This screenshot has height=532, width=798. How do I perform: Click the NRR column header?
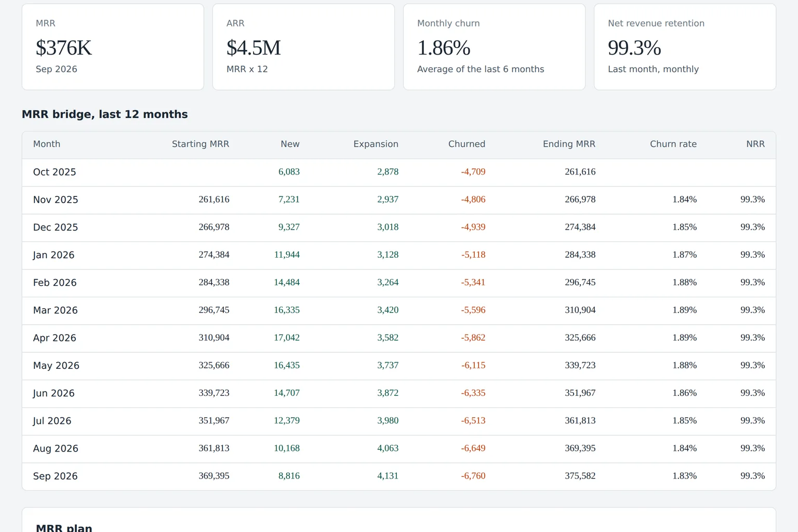[x=755, y=144]
